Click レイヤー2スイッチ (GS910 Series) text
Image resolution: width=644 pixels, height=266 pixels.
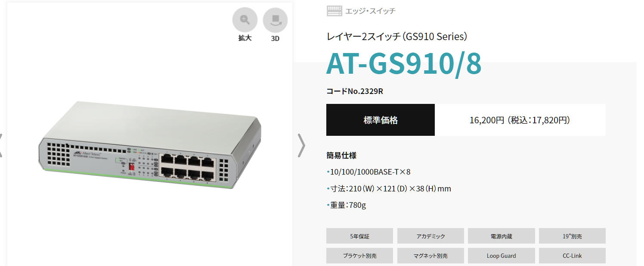(396, 37)
